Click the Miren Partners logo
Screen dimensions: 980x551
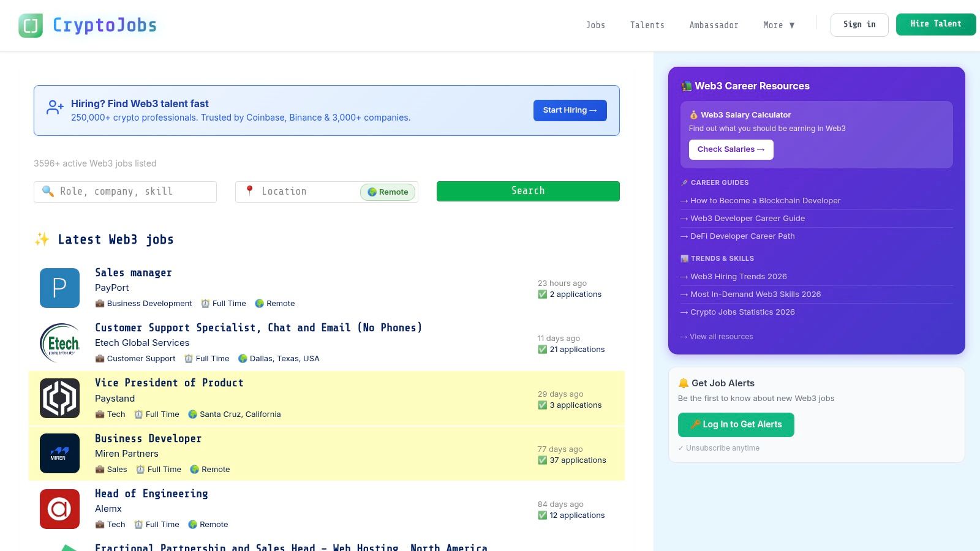(59, 453)
